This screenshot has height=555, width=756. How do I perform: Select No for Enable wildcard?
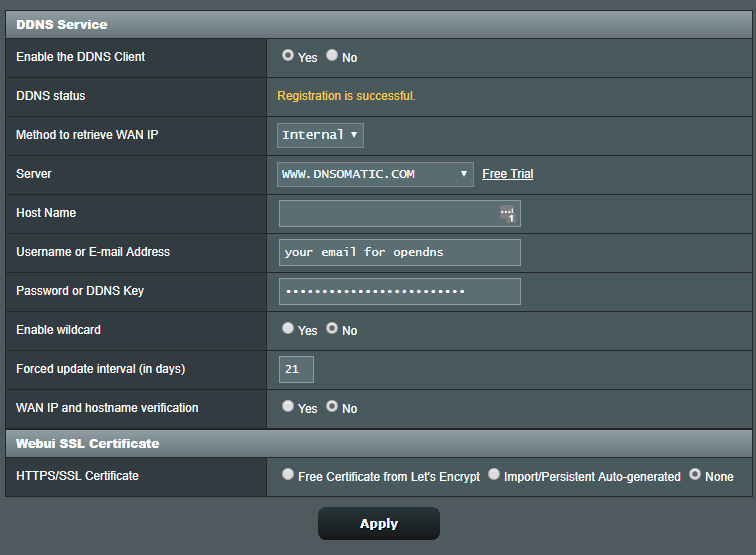point(332,328)
